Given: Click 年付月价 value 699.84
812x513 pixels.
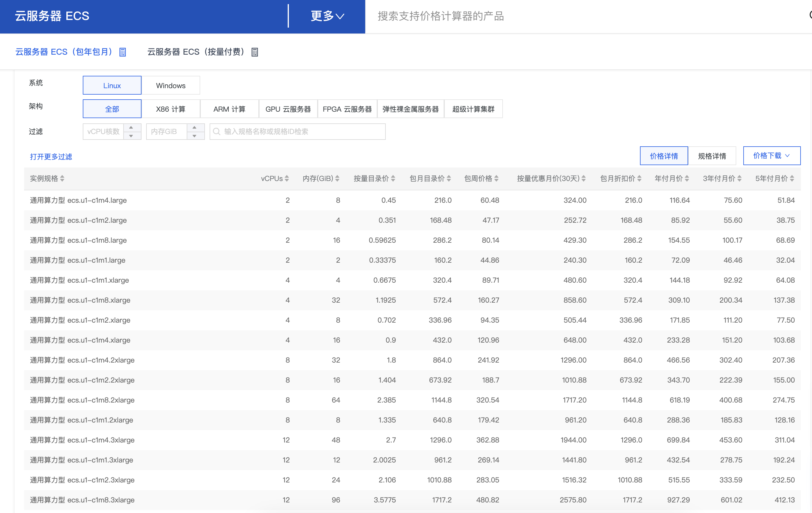Looking at the screenshot, I should (x=678, y=440).
